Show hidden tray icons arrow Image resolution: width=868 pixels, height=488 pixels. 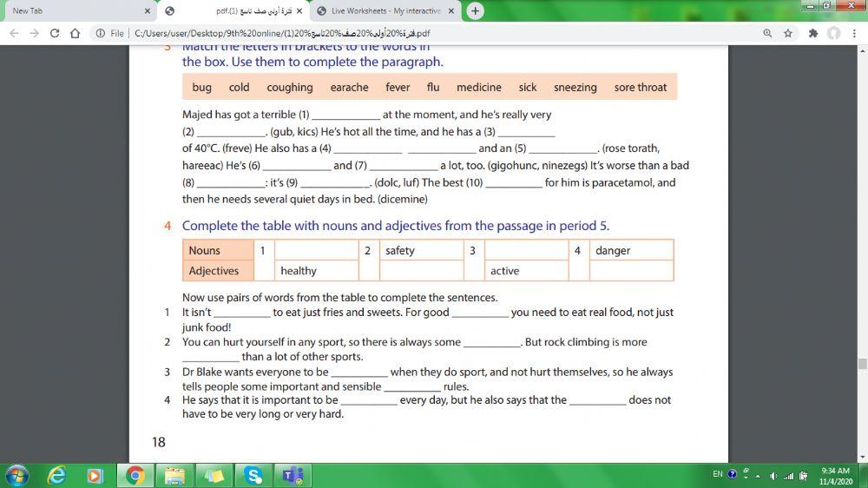[x=758, y=476]
